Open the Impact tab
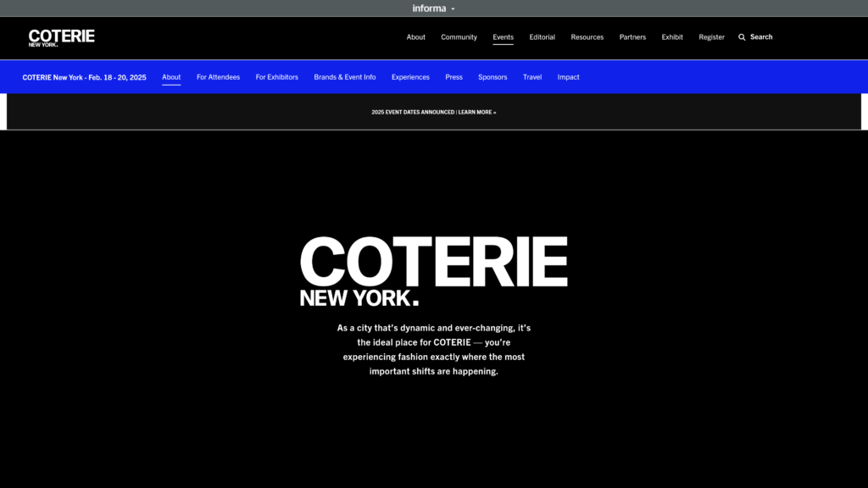This screenshot has width=868, height=488. coord(569,77)
